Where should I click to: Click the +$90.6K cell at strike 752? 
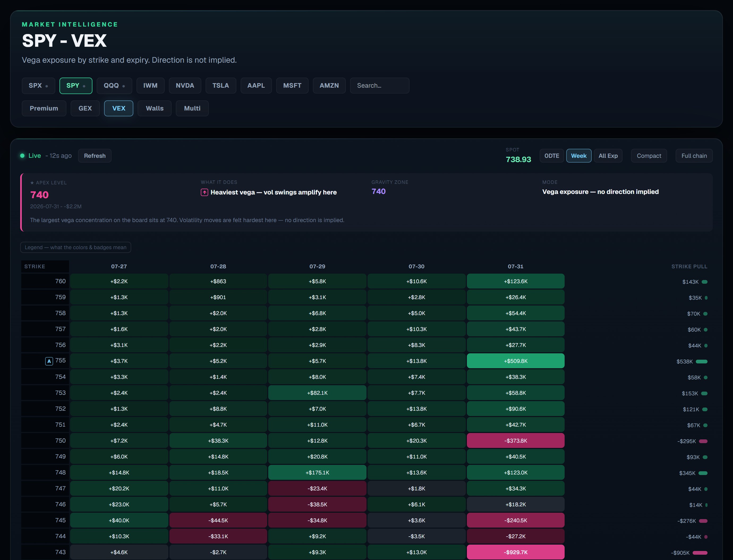tap(515, 409)
